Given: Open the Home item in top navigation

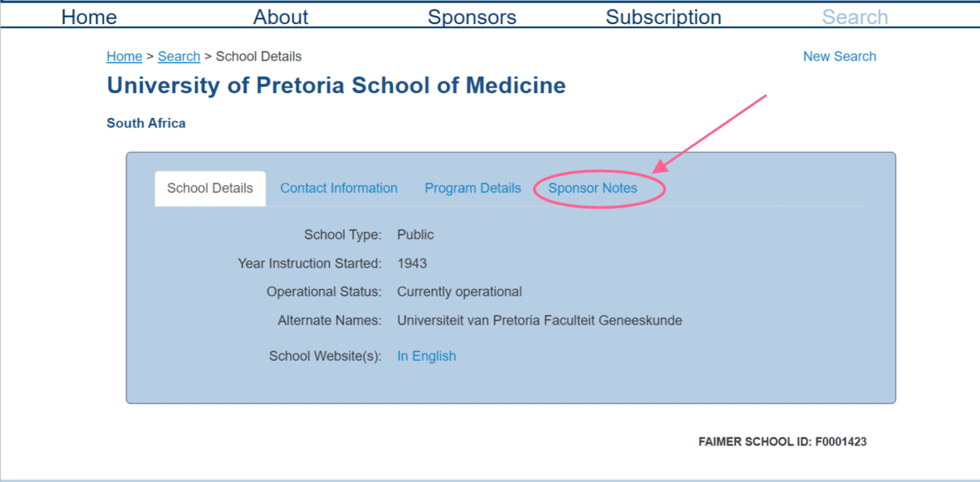Looking at the screenshot, I should coord(89,17).
